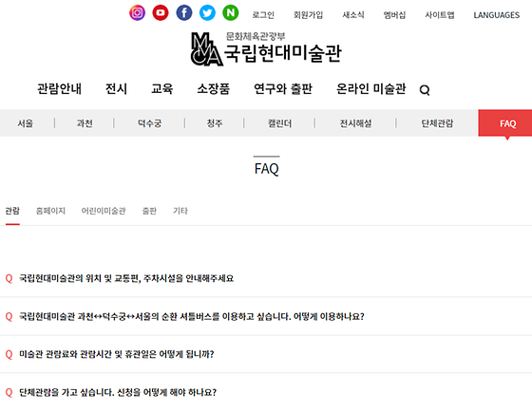Open the 멤버십 link

394,15
